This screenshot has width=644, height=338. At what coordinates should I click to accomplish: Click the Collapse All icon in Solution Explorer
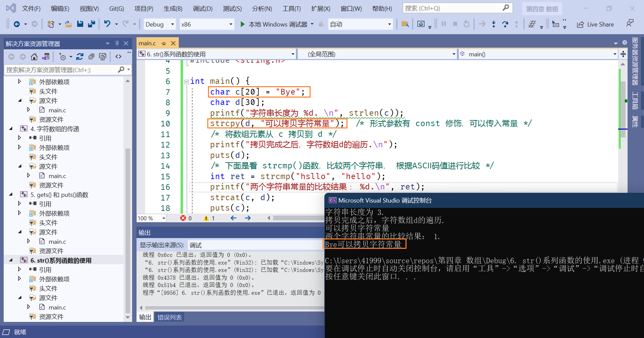coord(91,57)
